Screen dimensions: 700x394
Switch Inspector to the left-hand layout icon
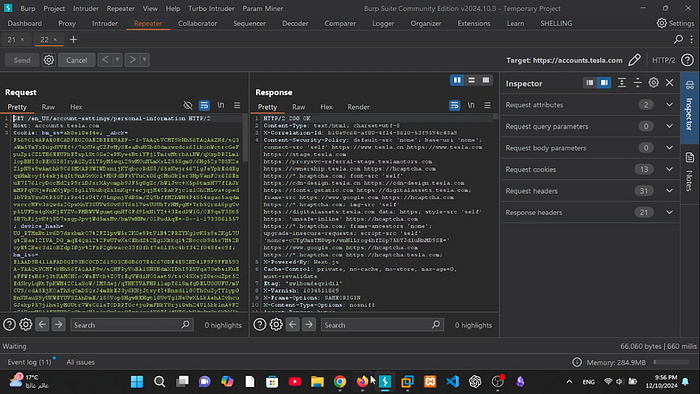tap(590, 83)
